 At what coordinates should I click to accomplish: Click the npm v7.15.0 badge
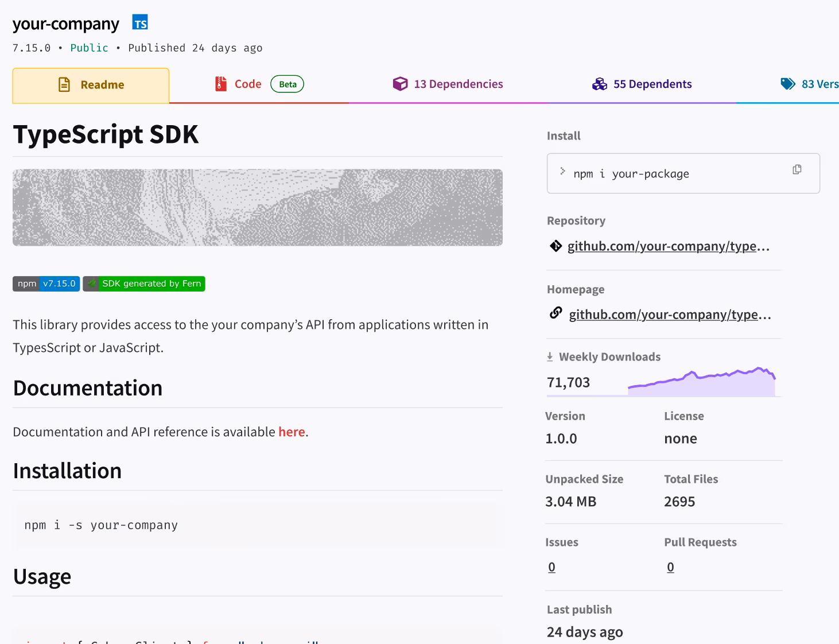tap(46, 284)
